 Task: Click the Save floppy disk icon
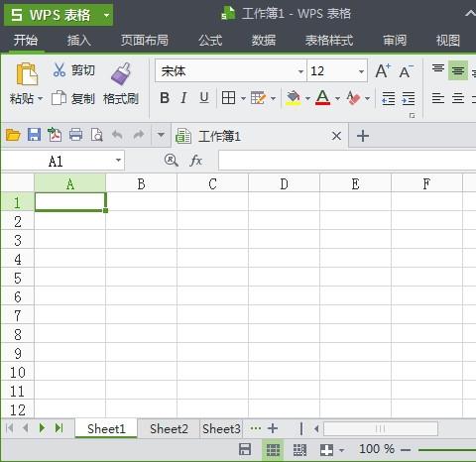click(x=34, y=135)
